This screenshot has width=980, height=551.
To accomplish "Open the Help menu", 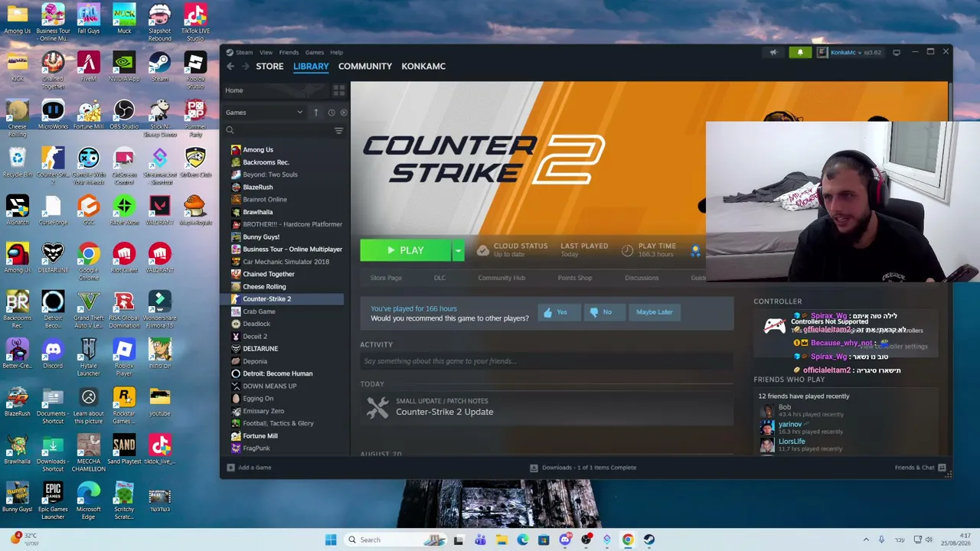I will pos(336,52).
